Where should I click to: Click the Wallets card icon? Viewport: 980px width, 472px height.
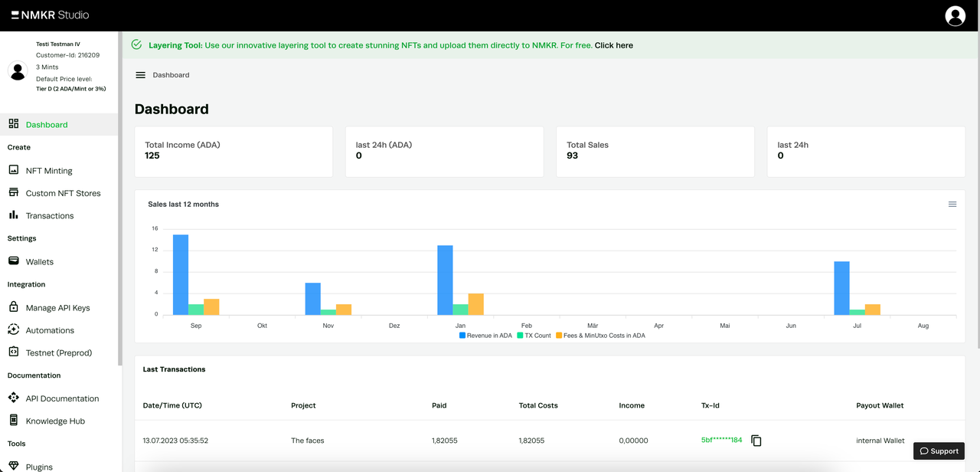13,261
